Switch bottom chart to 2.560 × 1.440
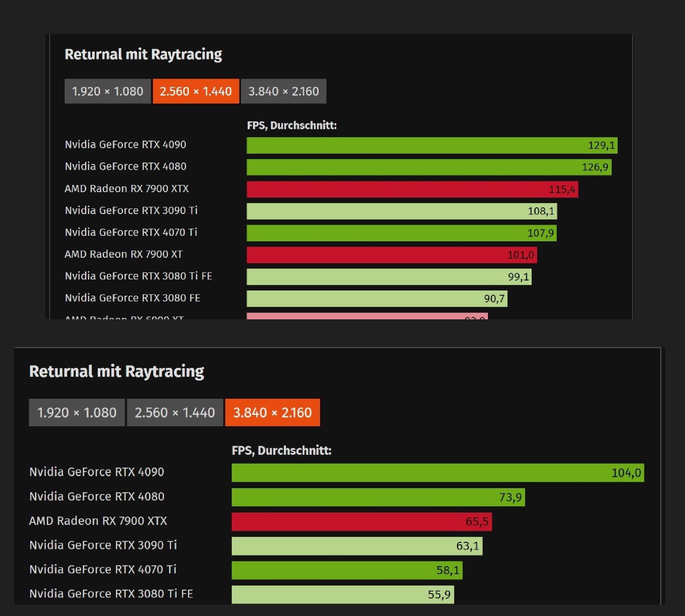The height and width of the screenshot is (616, 685). 175,412
